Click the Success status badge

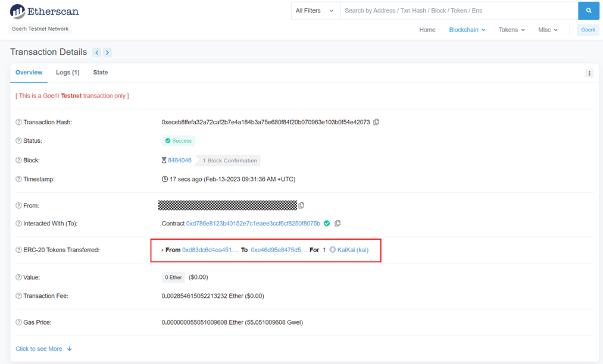(x=179, y=141)
